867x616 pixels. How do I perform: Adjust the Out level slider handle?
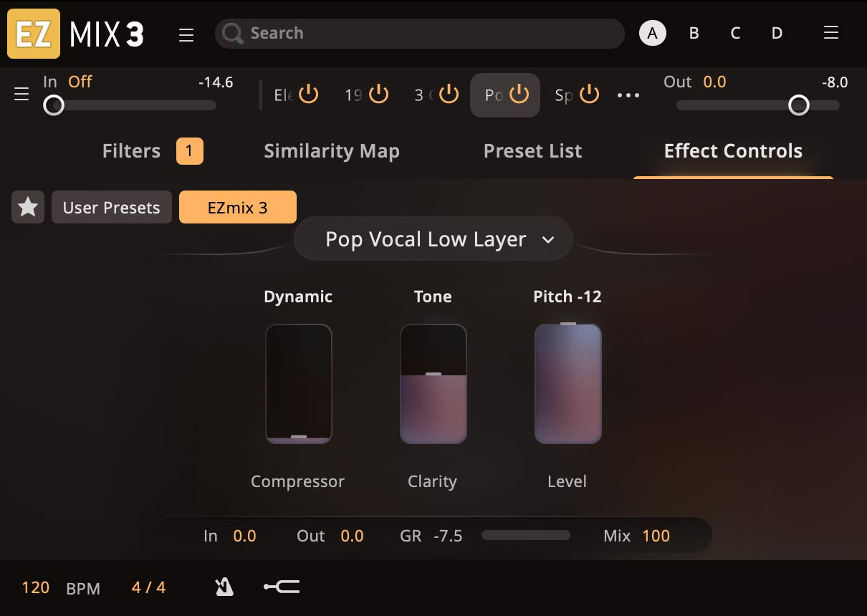[798, 105]
